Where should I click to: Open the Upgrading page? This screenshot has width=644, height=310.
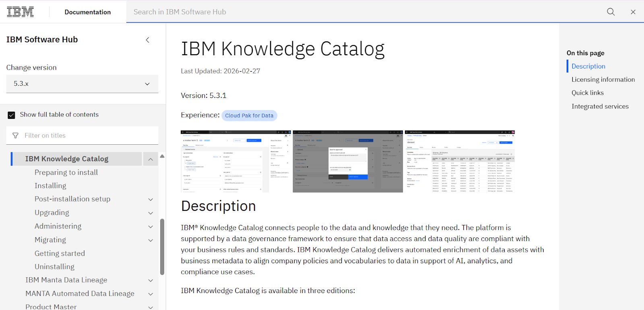click(x=52, y=212)
